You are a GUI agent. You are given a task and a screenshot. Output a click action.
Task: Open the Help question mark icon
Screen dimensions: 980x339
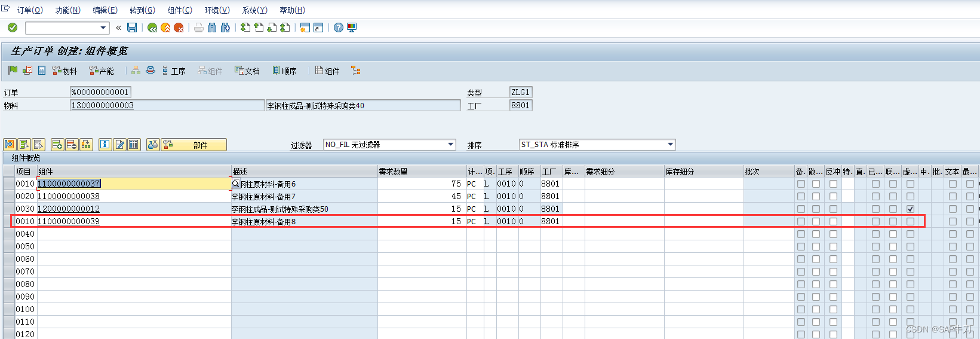point(339,28)
